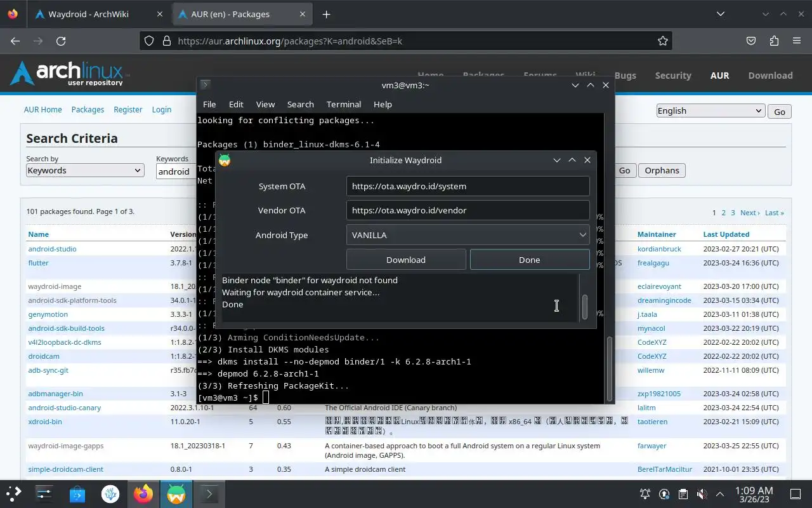Click the Waydroid log scrollbar handle
Image resolution: width=812 pixels, height=508 pixels.
[585, 307]
